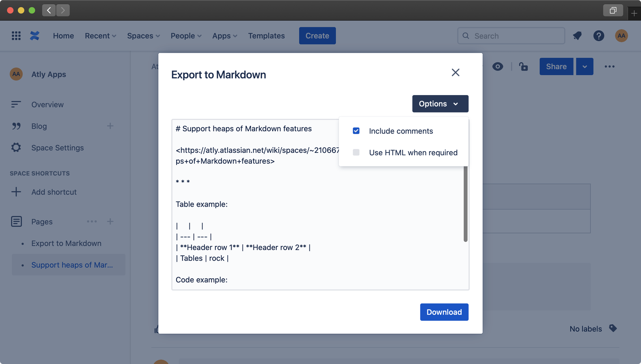Open the notifications bell icon
Viewport: 641px width, 364px height.
pyautogui.click(x=577, y=36)
